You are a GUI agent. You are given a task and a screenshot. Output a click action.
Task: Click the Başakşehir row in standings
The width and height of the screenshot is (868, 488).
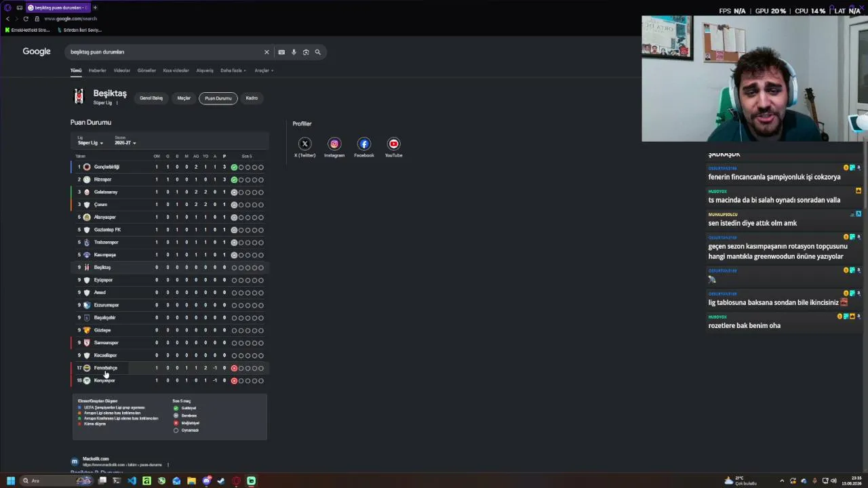tap(170, 317)
